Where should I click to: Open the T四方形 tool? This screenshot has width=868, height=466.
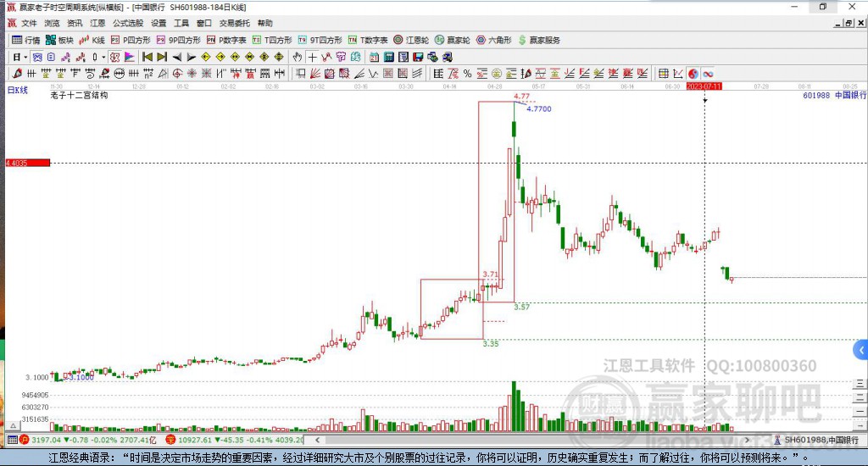pos(272,40)
